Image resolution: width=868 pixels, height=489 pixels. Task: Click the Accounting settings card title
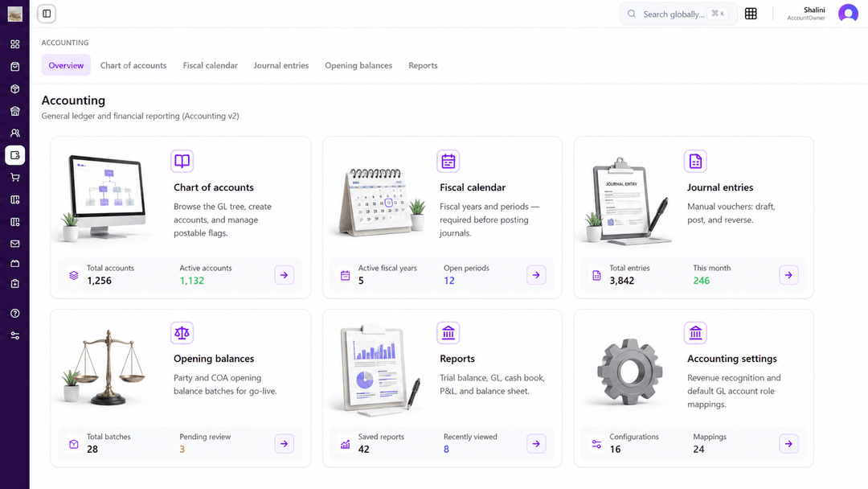pos(732,359)
